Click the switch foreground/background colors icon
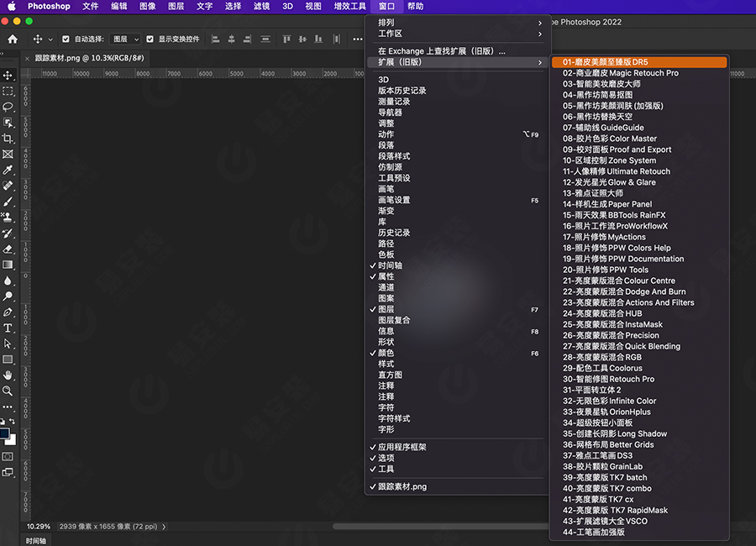The width and height of the screenshot is (756, 546). pos(13,422)
